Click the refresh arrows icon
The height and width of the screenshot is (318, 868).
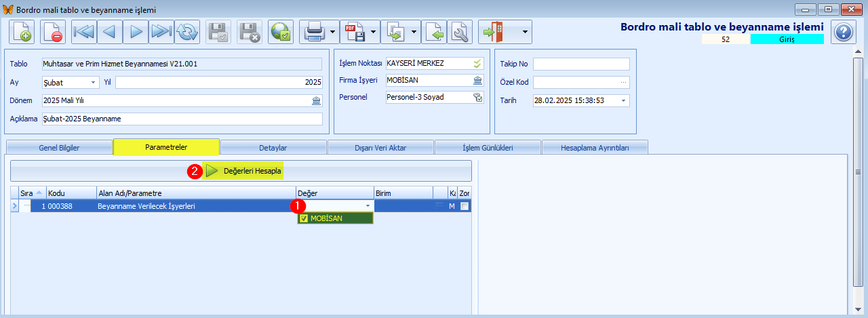[x=186, y=32]
